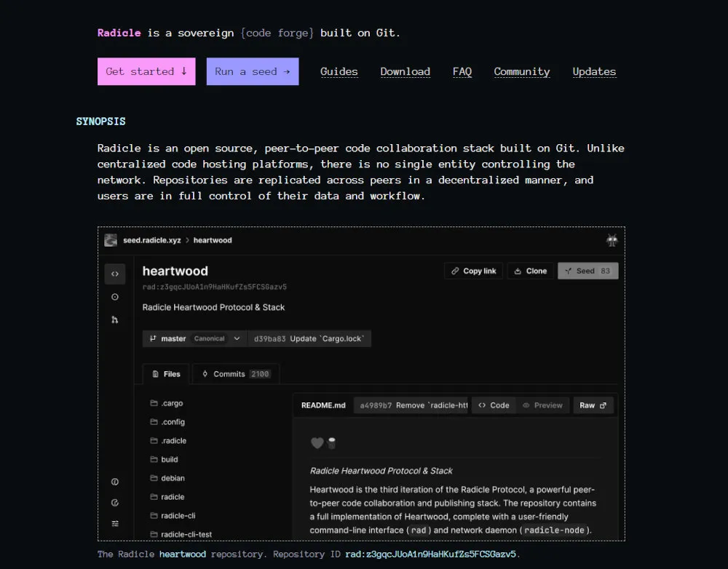Click the SYNOPSIS heading

(x=100, y=121)
